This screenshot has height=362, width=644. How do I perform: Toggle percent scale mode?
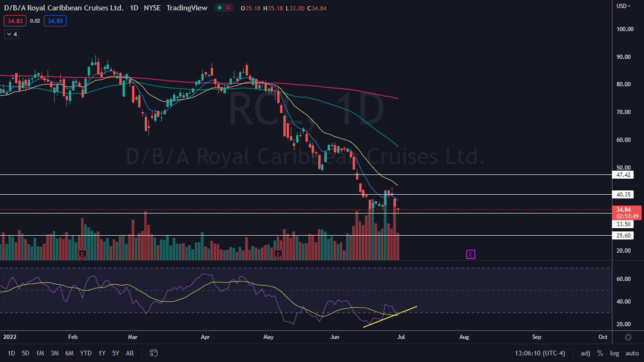pos(600,353)
